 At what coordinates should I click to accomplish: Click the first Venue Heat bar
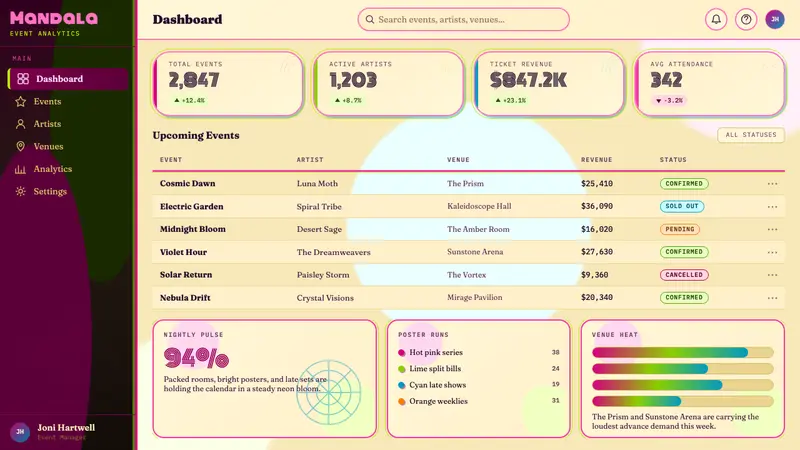[x=683, y=352]
